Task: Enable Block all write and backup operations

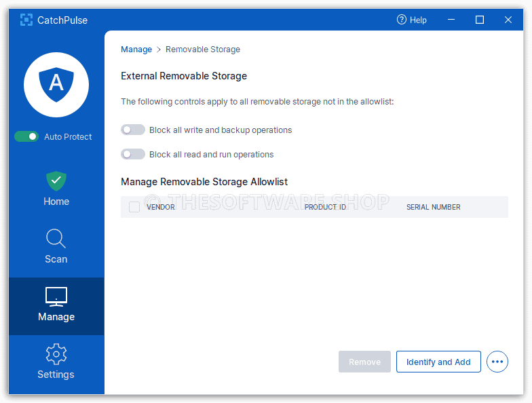Action: click(133, 130)
